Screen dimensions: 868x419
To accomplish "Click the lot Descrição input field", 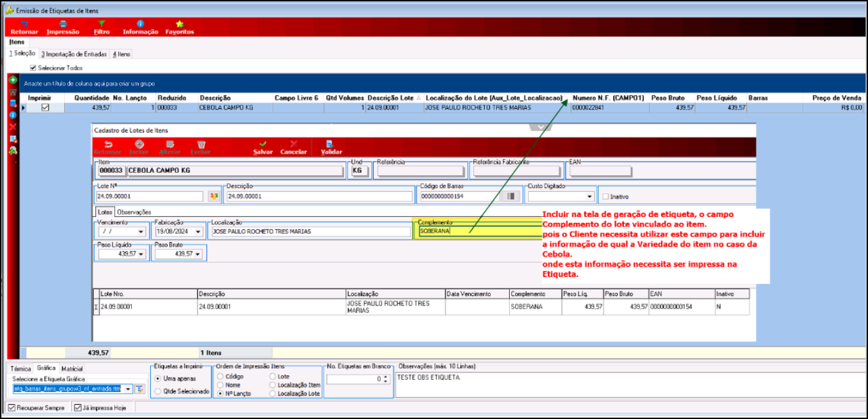I will (319, 197).
